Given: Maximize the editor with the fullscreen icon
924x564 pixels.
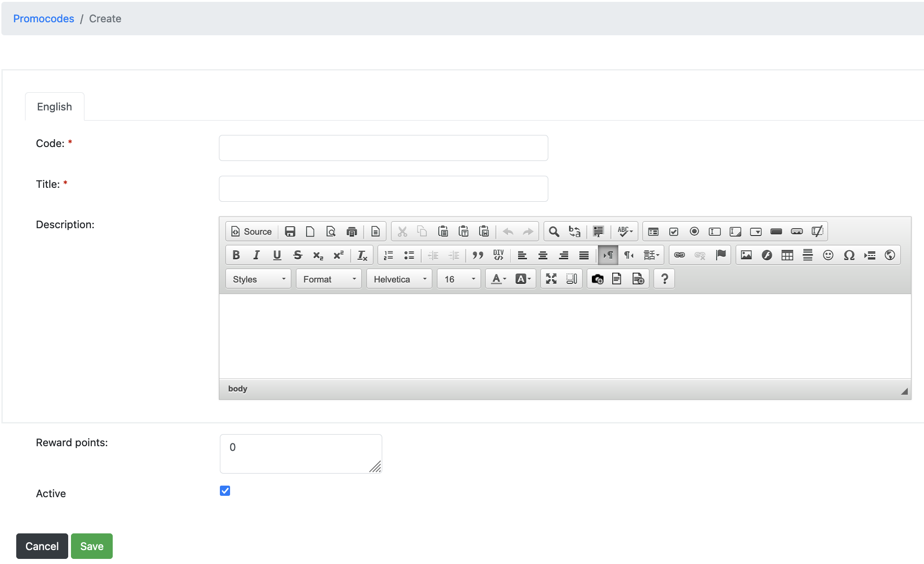Looking at the screenshot, I should tap(551, 279).
